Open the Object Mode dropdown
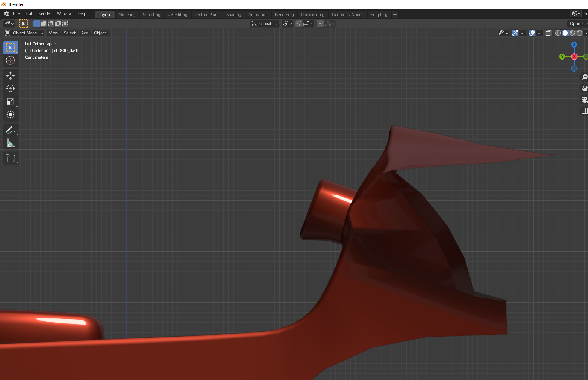The height and width of the screenshot is (380, 588). [x=25, y=33]
